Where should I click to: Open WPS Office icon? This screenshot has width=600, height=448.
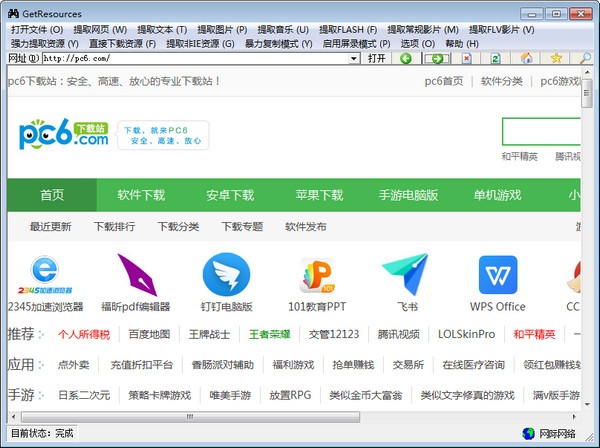[x=498, y=275]
